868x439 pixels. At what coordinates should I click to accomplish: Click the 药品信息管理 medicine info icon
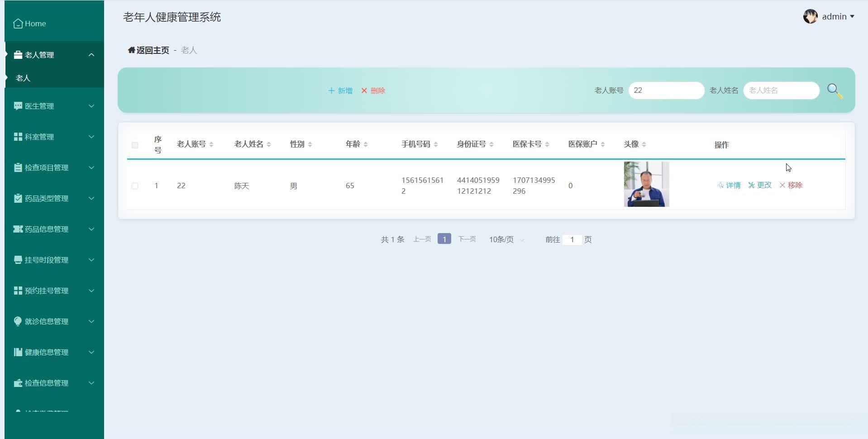(x=18, y=229)
